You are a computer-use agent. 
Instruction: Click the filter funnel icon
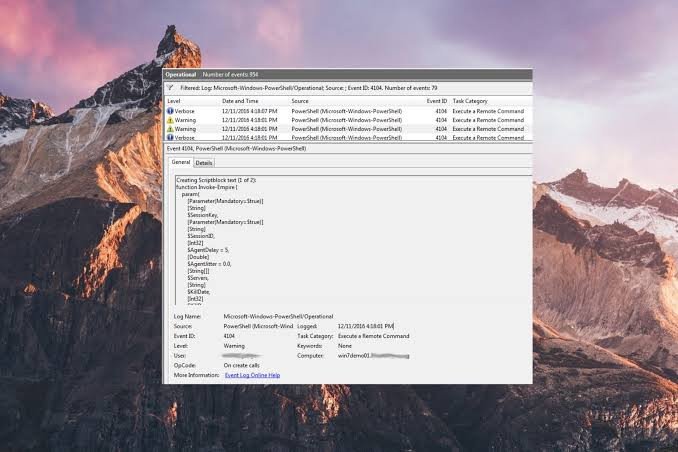(170, 88)
